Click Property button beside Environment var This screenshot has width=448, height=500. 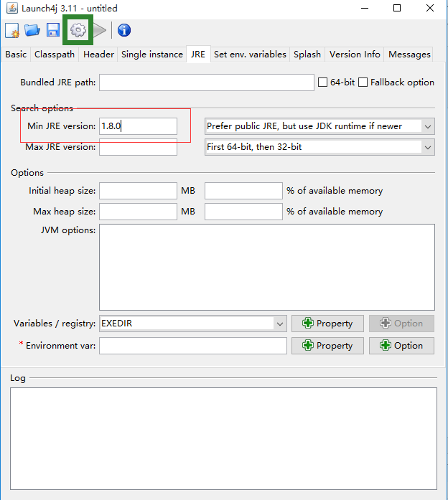tap(327, 346)
